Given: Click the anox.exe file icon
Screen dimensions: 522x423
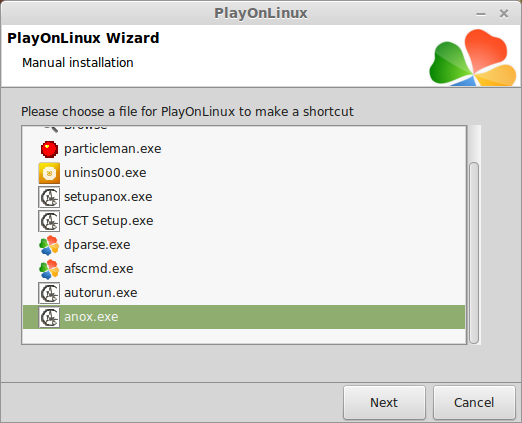Looking at the screenshot, I should pyautogui.click(x=49, y=317).
